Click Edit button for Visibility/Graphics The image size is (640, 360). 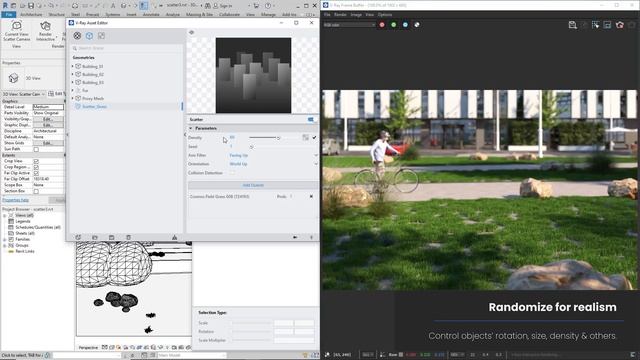48,119
